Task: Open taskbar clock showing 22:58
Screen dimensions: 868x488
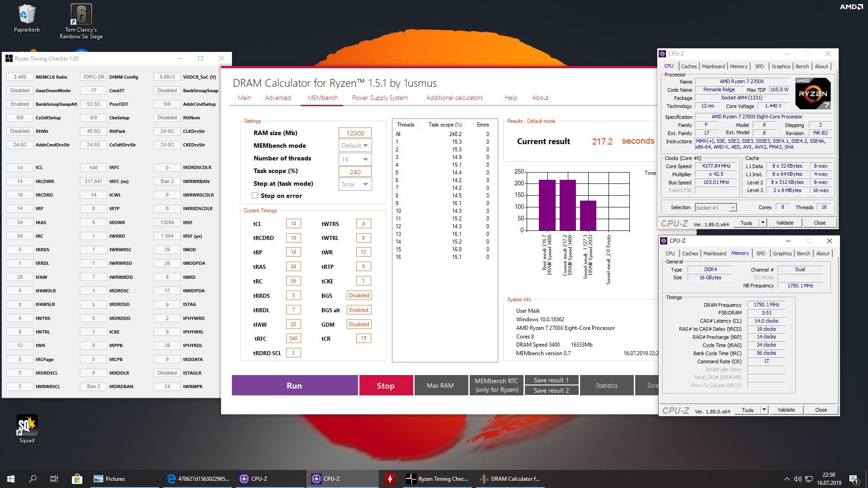Action: 829,479
